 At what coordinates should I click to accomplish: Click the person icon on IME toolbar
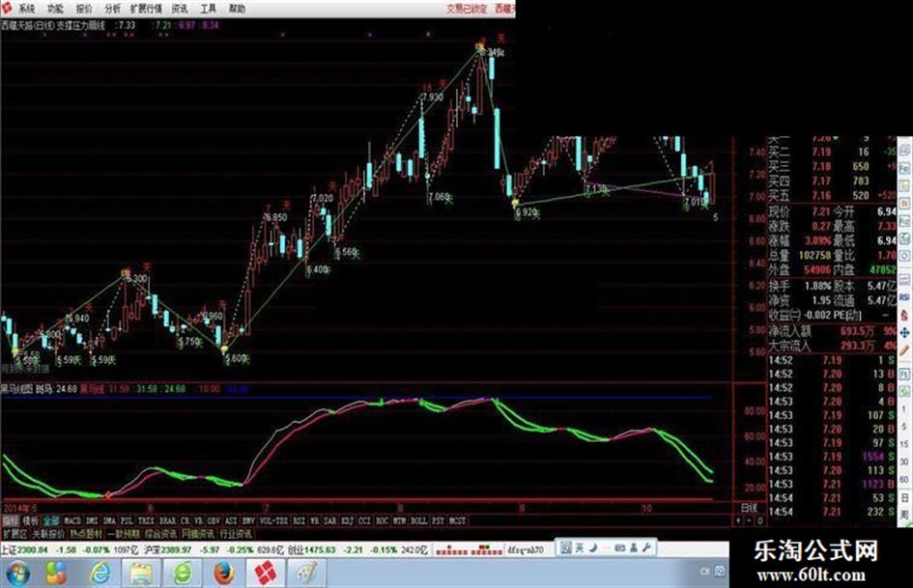pos(634,547)
